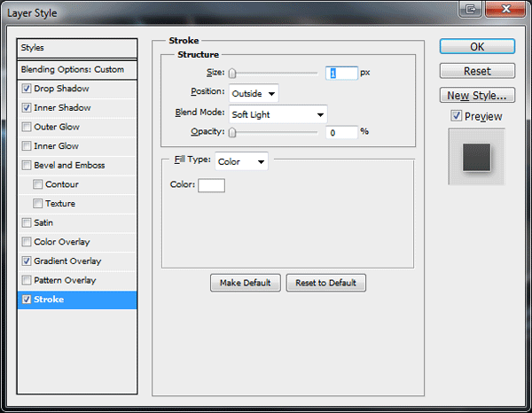Click the Reset button
This screenshot has width=532, height=413.
[477, 71]
